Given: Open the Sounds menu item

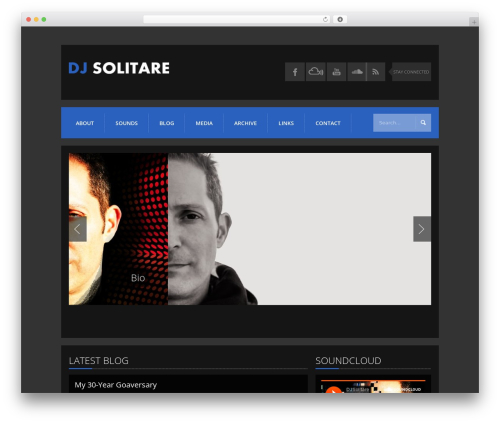Looking at the screenshot, I should point(127,123).
